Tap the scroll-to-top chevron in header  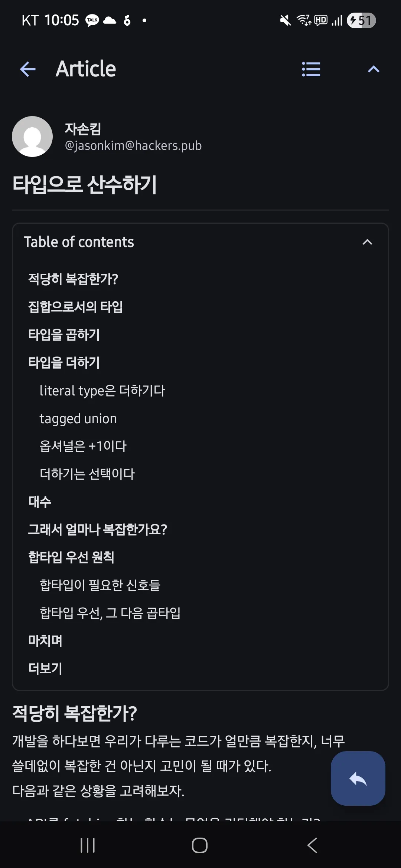(373, 69)
